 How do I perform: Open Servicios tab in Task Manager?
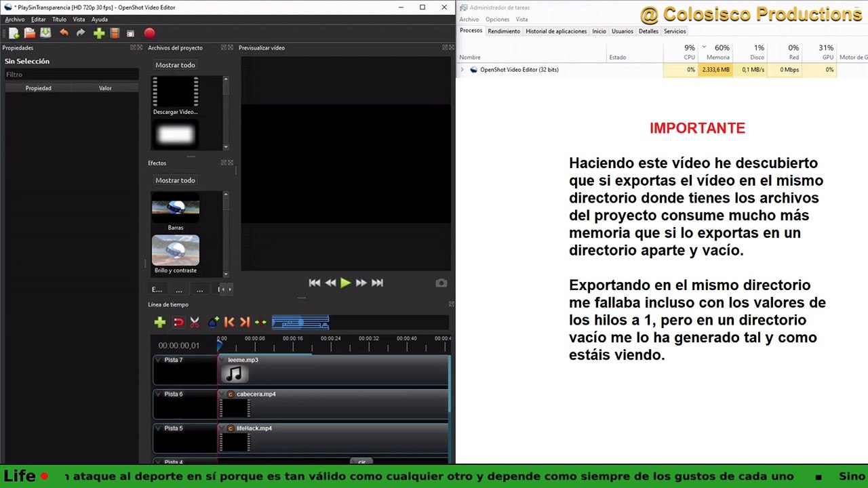point(675,31)
